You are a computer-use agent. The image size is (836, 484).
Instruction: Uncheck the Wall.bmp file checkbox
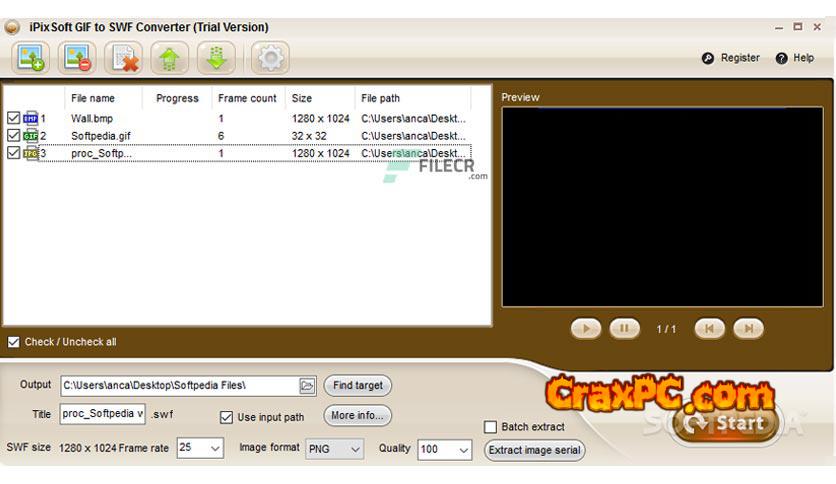click(13, 118)
